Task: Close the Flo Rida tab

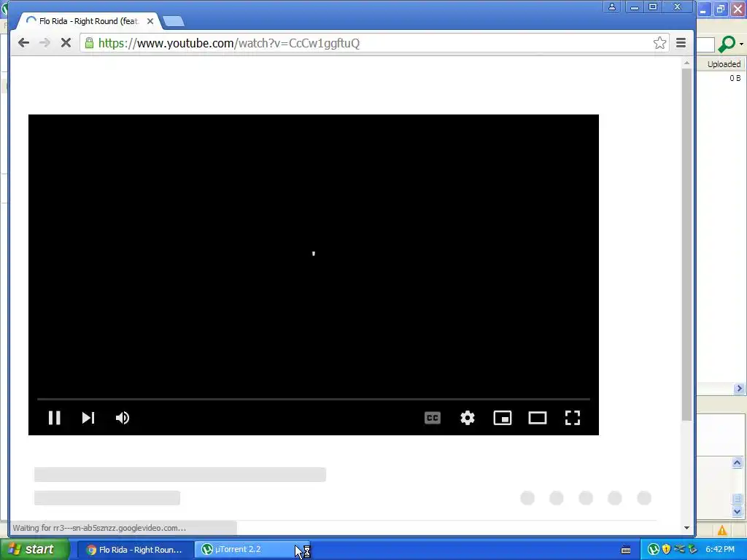Action: [150, 21]
